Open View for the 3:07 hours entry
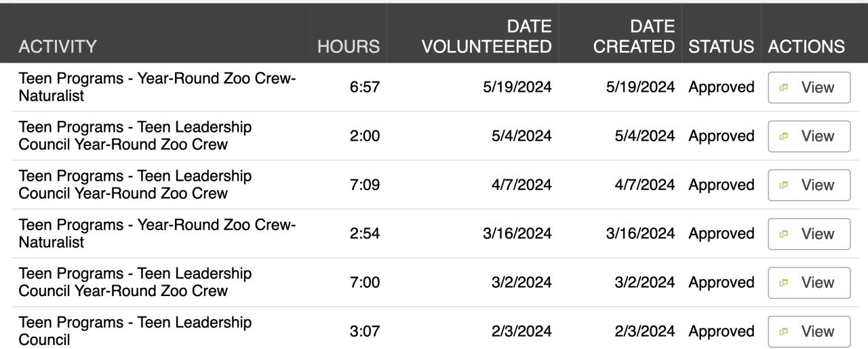 point(809,332)
